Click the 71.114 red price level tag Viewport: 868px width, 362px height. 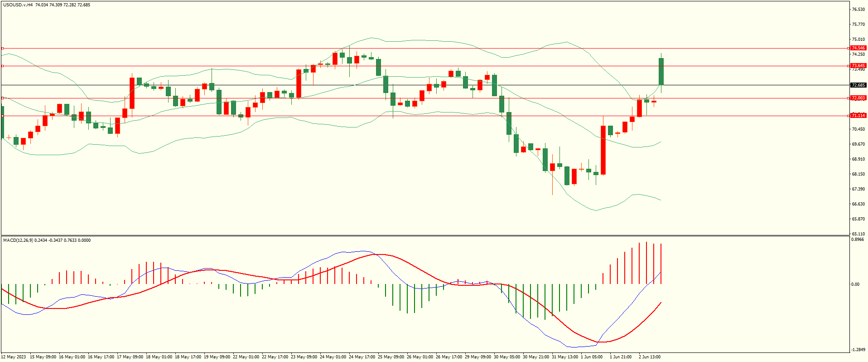pos(858,116)
